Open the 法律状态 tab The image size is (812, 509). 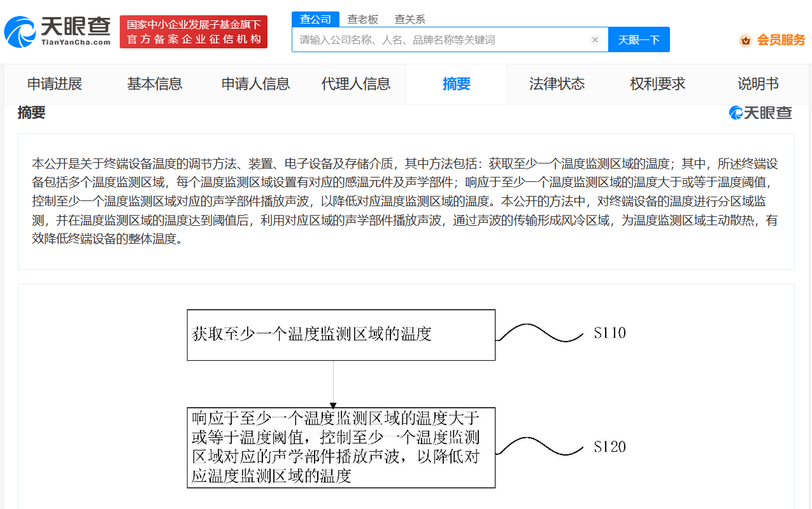click(557, 84)
